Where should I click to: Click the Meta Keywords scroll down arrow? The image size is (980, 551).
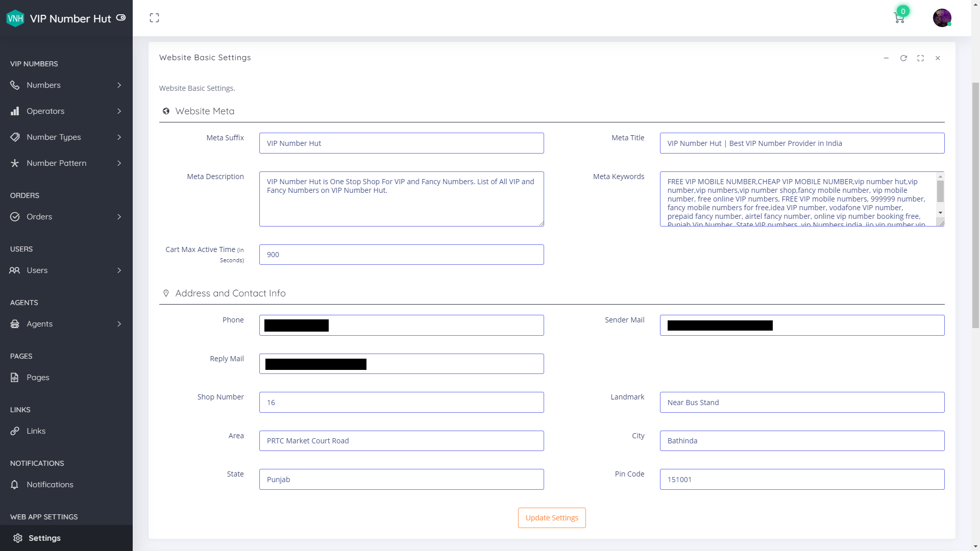point(940,212)
